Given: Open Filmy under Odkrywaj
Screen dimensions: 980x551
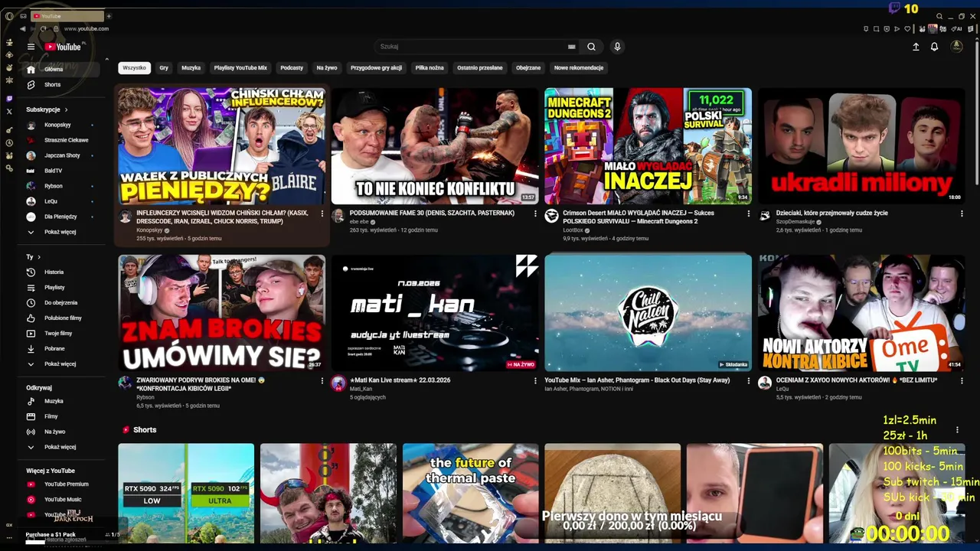Looking at the screenshot, I should (x=61, y=416).
